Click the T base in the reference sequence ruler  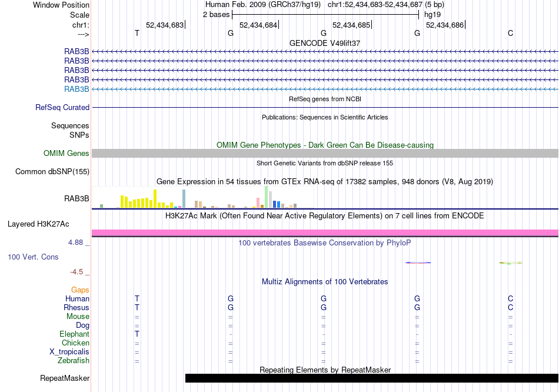click(137, 33)
